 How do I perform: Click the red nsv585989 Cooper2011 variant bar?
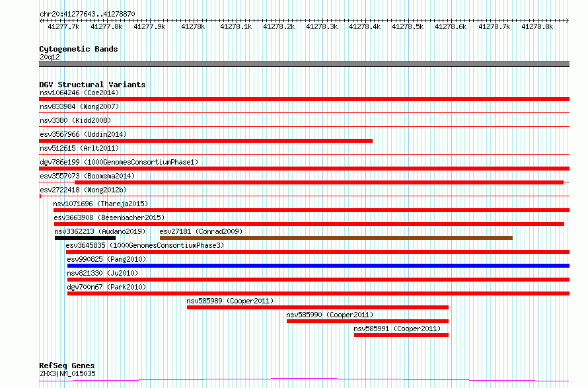[318, 307]
